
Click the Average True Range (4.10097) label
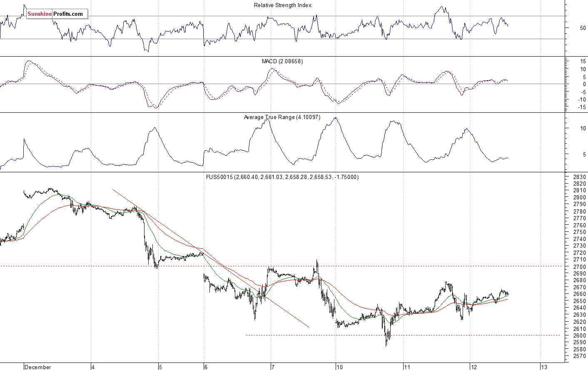282,117
